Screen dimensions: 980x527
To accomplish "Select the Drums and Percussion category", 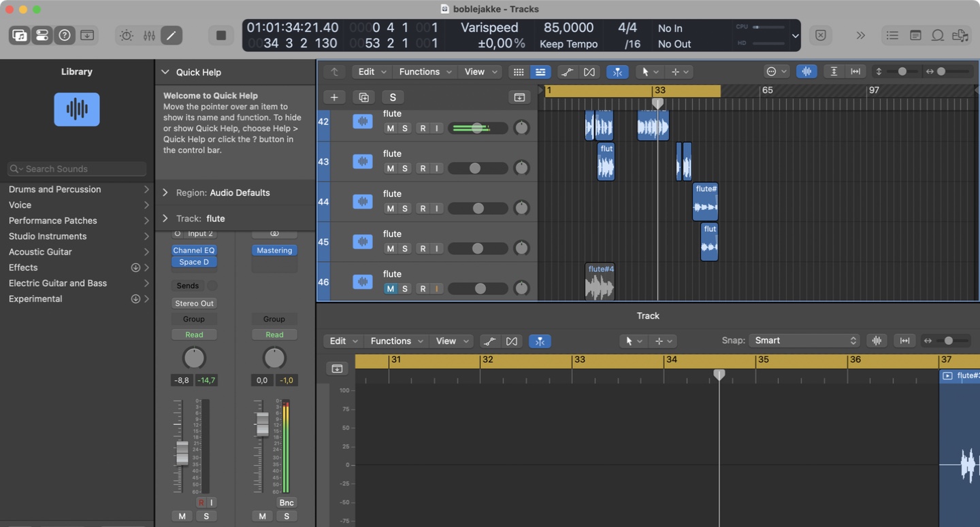I will [x=54, y=190].
